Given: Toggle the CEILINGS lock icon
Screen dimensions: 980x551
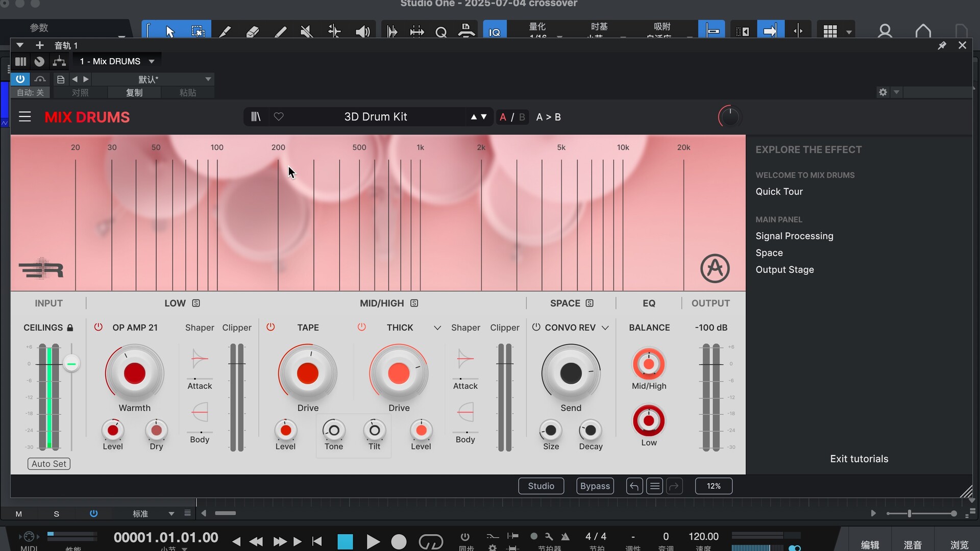Looking at the screenshot, I should 70,328.
